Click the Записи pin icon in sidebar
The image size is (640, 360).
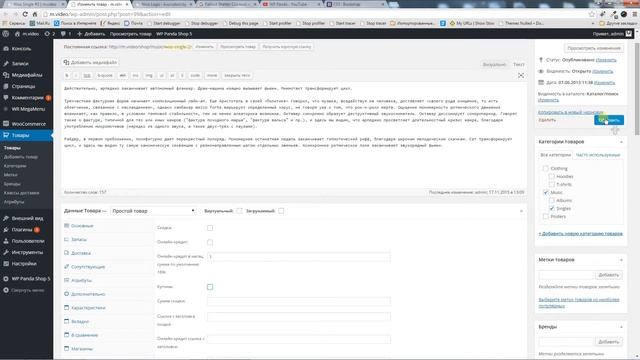[x=6, y=64]
